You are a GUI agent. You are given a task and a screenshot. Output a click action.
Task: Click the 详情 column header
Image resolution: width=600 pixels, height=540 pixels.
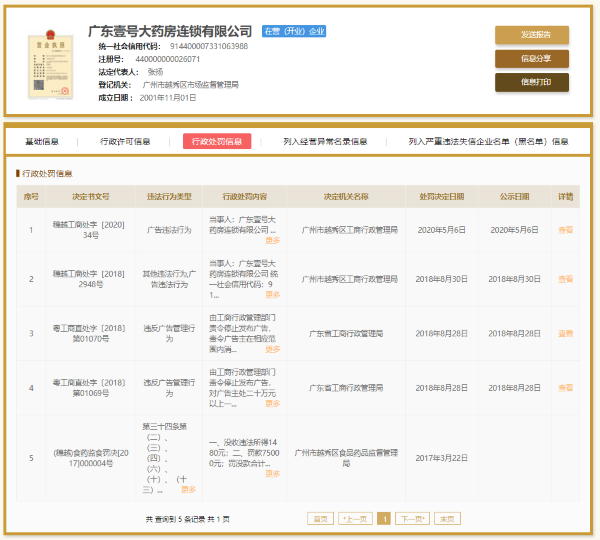[x=565, y=197]
